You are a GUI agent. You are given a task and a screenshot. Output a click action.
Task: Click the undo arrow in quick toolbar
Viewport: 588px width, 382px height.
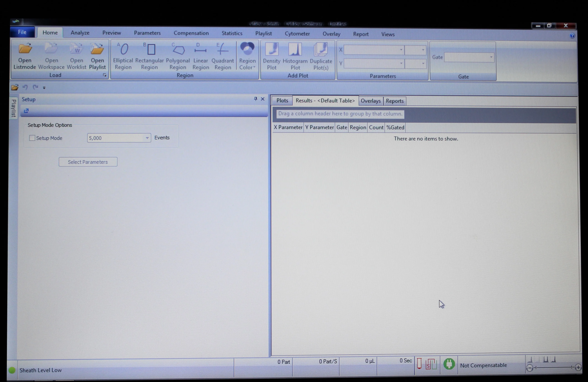click(25, 87)
